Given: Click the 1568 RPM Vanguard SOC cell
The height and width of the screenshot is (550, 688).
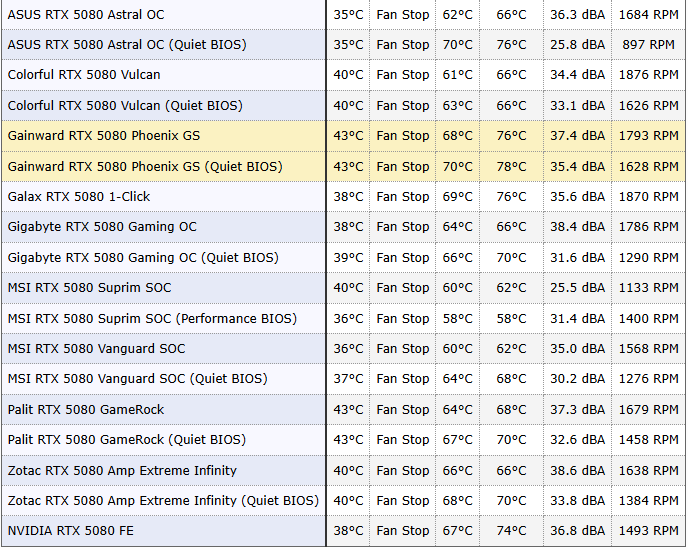Looking at the screenshot, I should (648, 349).
